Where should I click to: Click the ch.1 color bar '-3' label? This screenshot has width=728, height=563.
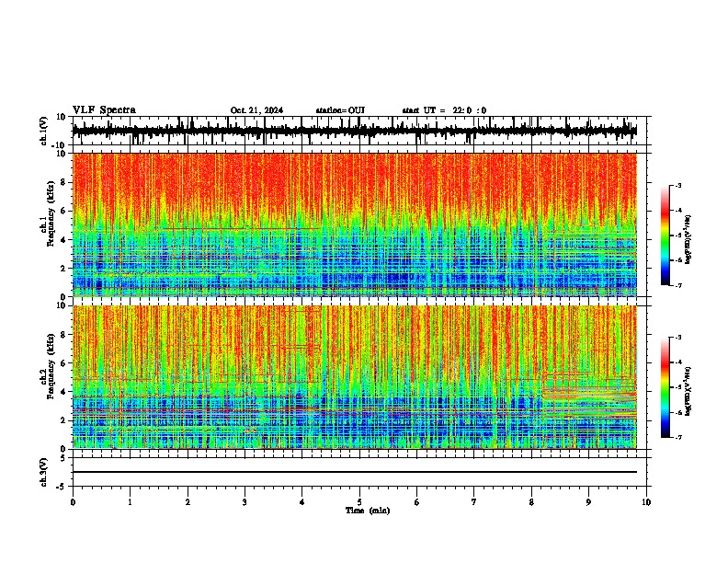(677, 186)
